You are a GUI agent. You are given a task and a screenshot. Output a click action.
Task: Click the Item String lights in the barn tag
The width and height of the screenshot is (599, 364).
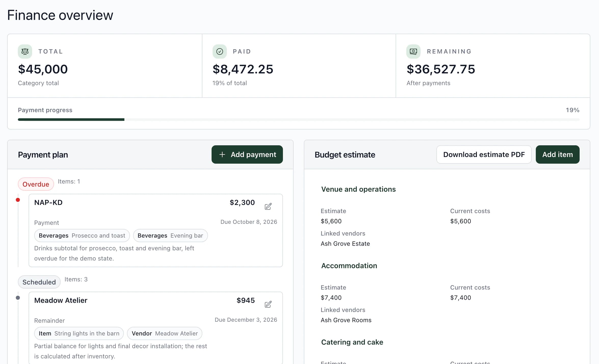[79, 333]
